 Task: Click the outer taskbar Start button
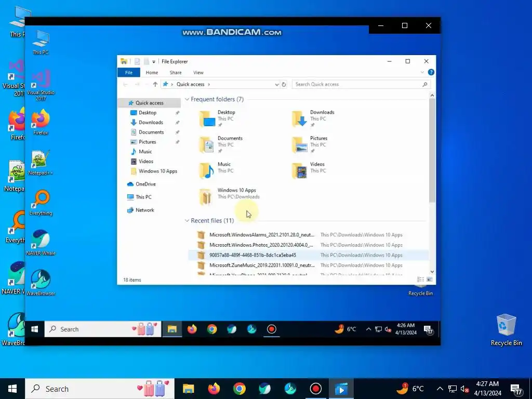pyautogui.click(x=12, y=389)
